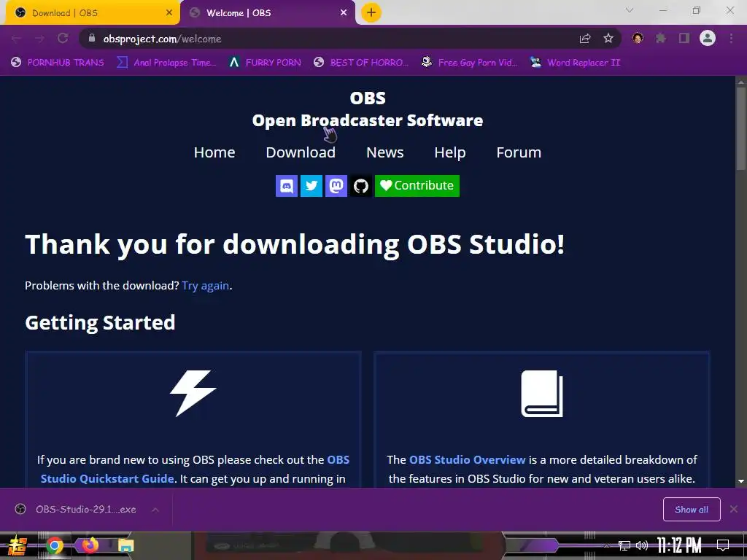Close the Welcome | OBS tab
The image size is (747, 560).
344,13
